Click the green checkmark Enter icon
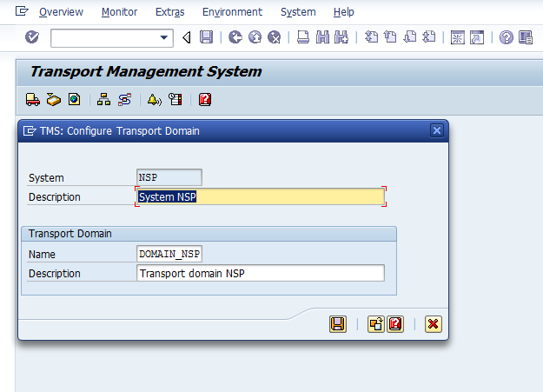The height and width of the screenshot is (392, 543). pyautogui.click(x=32, y=37)
